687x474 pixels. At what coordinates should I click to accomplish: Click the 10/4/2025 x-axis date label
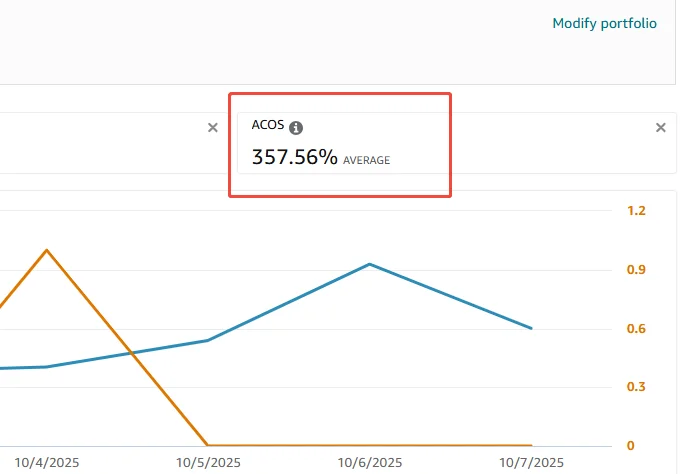click(46, 463)
